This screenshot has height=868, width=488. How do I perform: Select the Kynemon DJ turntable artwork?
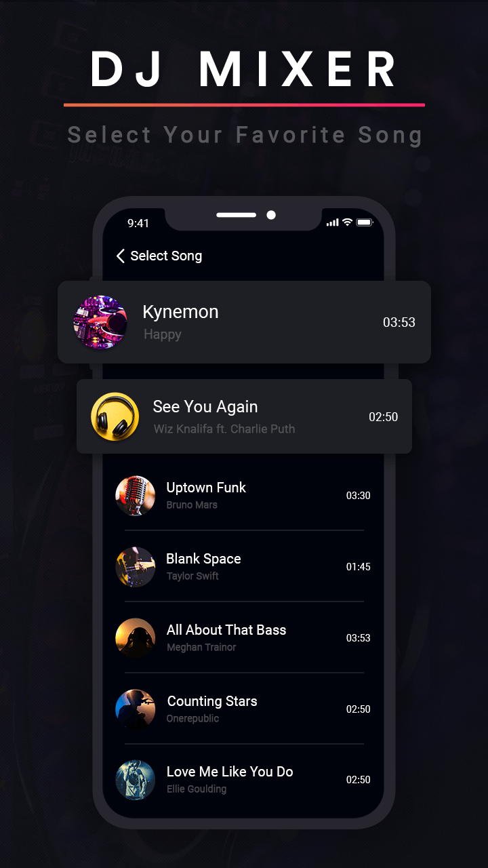click(x=100, y=322)
